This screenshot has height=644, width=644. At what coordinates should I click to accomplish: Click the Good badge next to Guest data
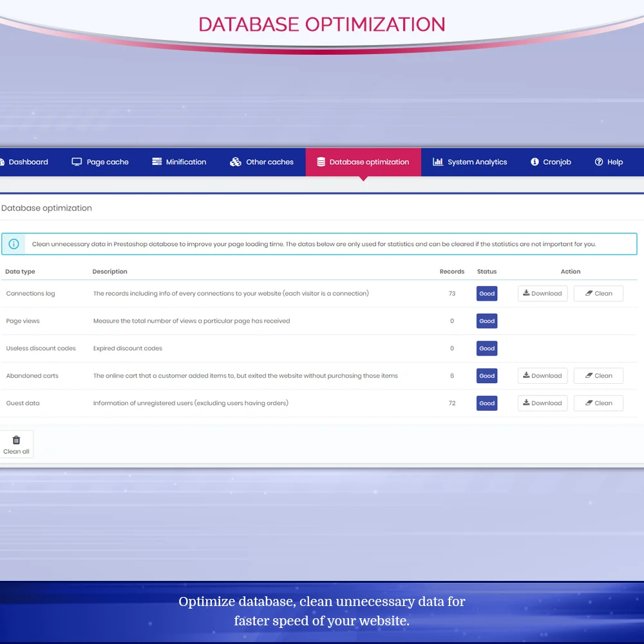click(x=487, y=402)
